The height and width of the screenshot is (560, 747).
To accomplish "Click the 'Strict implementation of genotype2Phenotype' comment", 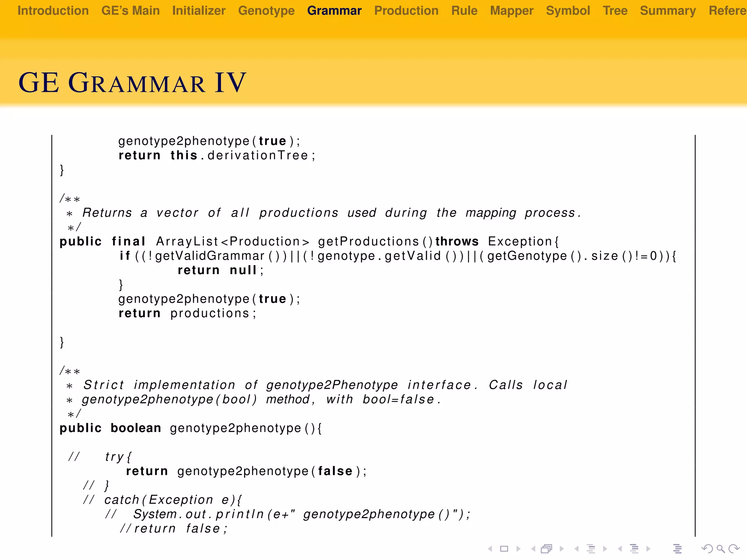I will coord(317,385).
